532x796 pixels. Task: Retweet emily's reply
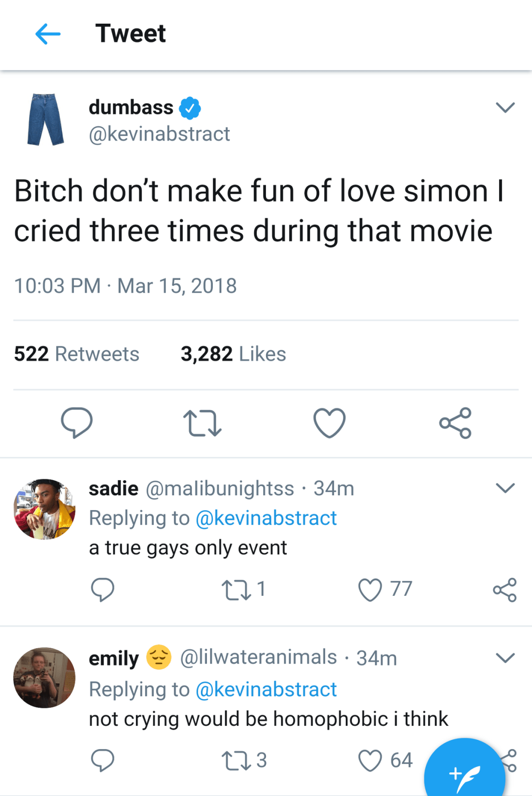tap(236, 760)
